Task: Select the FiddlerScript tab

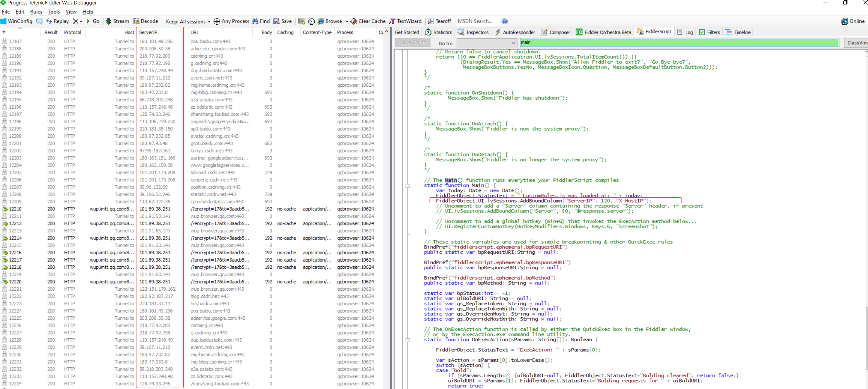Action: pos(654,32)
